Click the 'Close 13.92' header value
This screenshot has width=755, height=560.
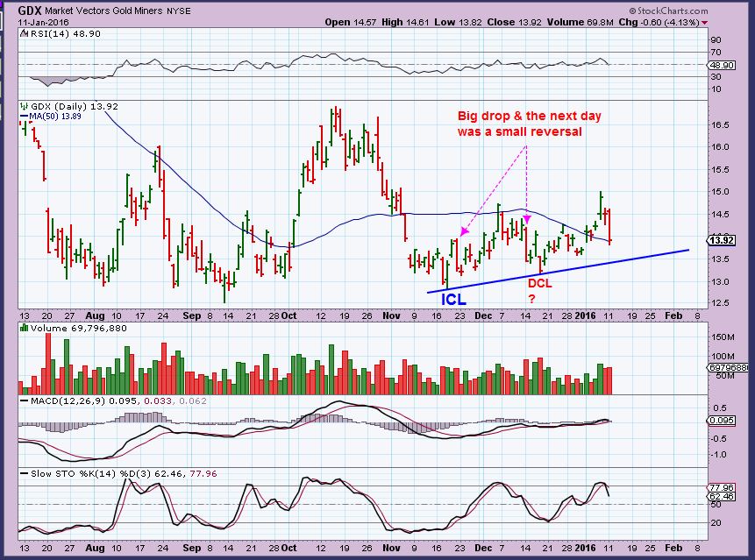pos(514,22)
